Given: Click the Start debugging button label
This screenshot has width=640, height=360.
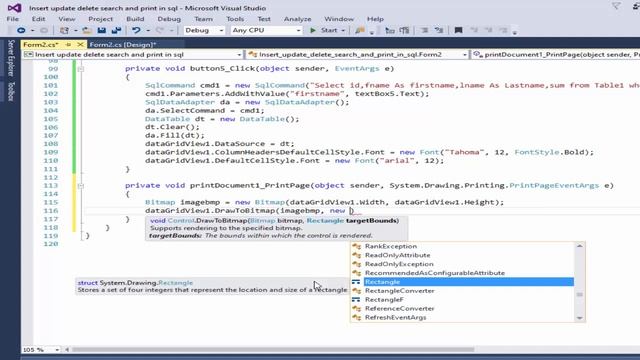Looking at the screenshot, I should tap(329, 30).
